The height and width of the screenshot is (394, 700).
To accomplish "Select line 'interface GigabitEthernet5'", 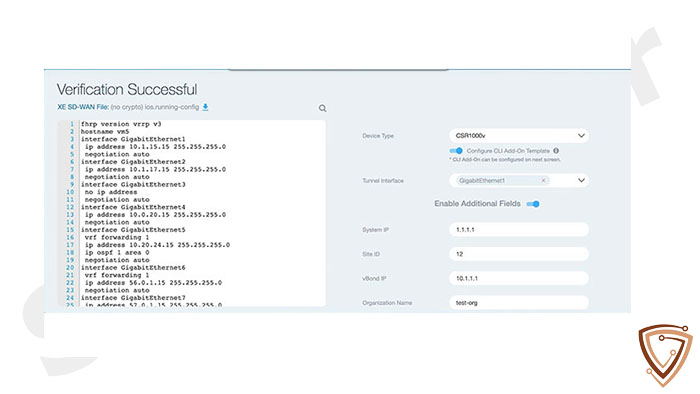I will 133,230.
